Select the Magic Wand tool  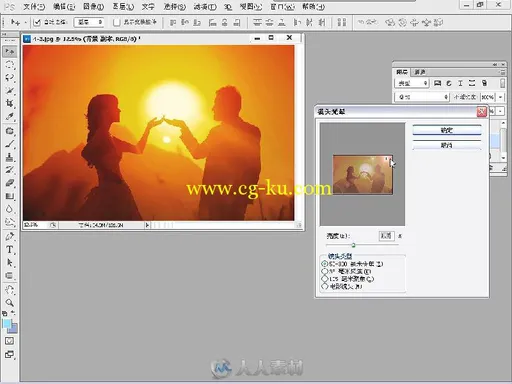point(9,90)
